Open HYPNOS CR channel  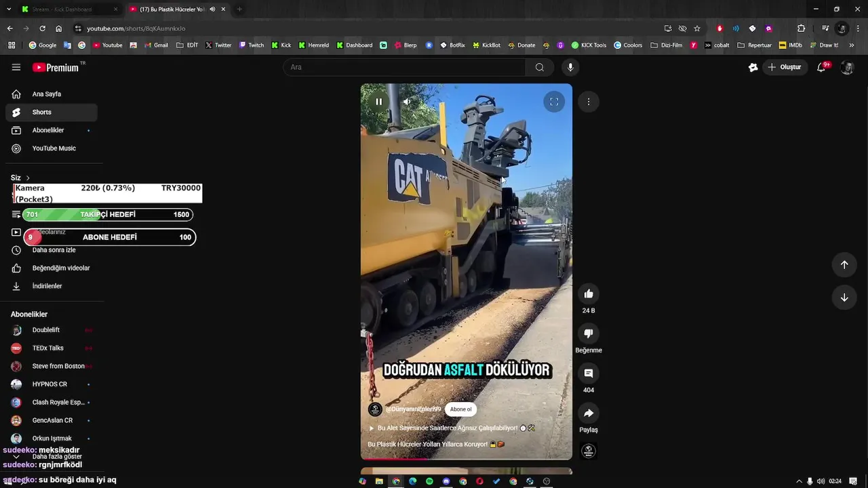(52, 384)
